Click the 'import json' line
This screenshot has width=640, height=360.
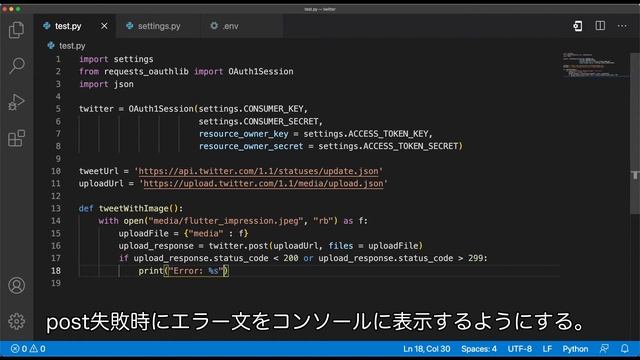coord(106,84)
